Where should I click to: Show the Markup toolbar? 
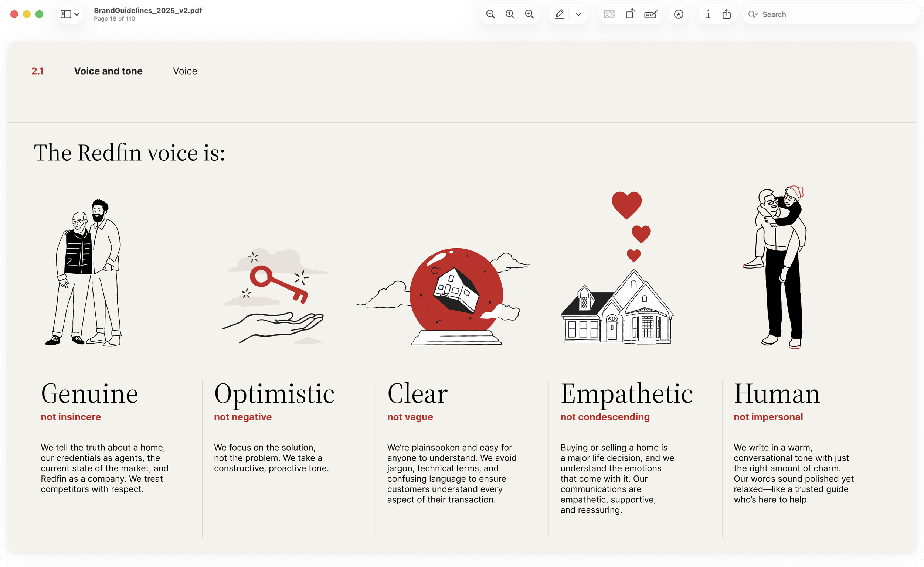(678, 14)
